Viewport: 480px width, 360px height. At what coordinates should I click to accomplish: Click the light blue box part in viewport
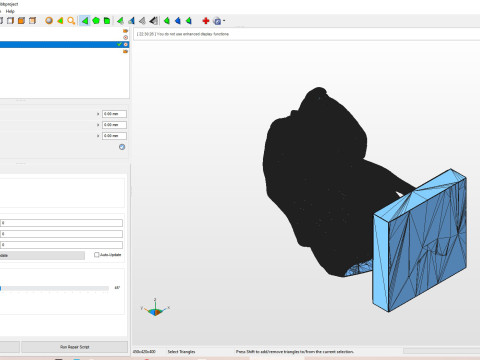420,240
